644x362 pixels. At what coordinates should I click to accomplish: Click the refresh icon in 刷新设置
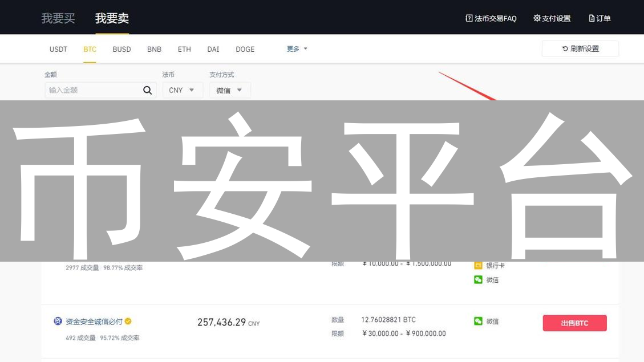pyautogui.click(x=565, y=48)
